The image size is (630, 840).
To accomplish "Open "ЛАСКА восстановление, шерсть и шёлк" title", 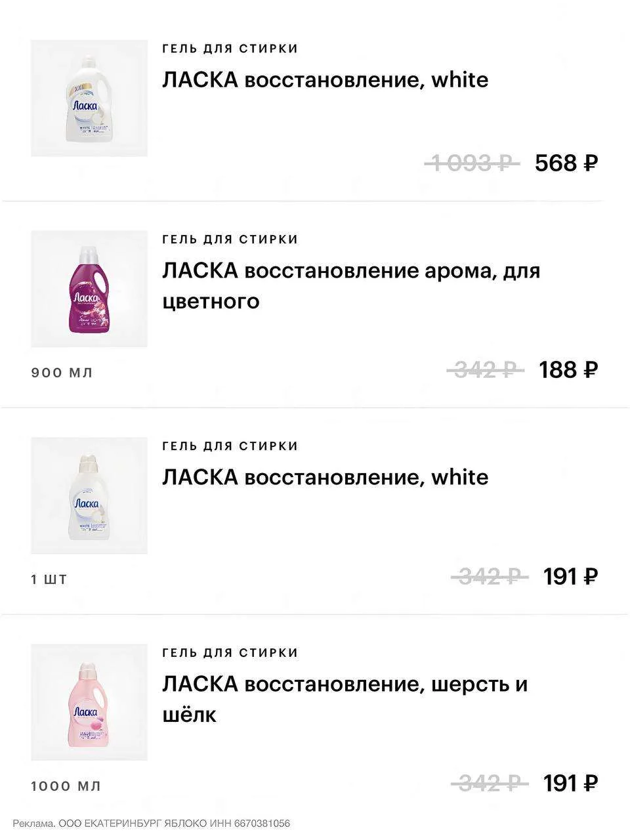I will 345,699.
